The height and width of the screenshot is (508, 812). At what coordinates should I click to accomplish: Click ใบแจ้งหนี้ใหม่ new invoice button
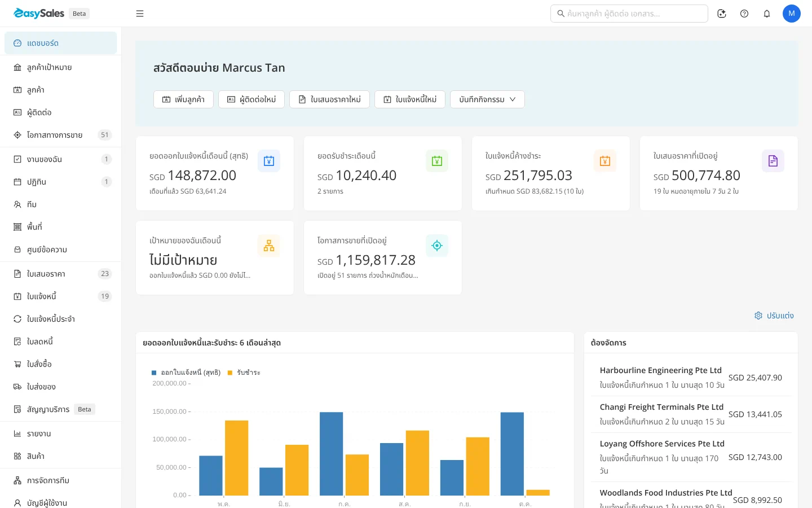(410, 99)
